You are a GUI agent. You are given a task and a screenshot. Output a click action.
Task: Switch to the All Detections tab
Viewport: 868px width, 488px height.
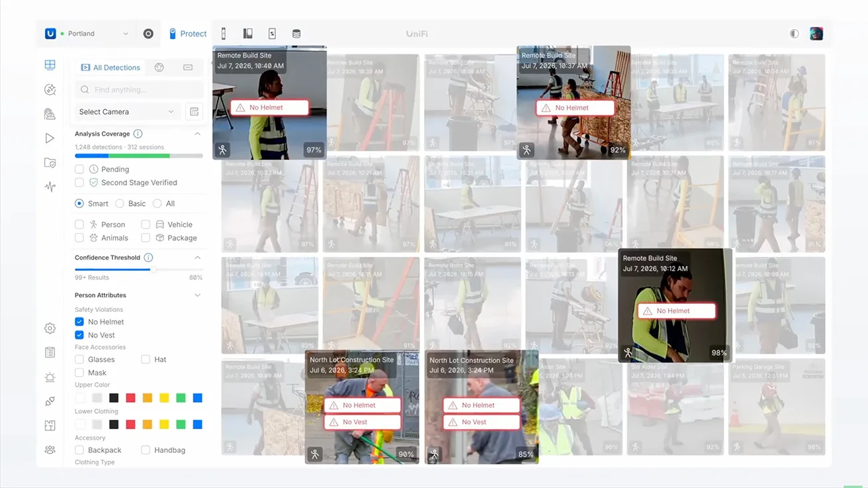[110, 68]
